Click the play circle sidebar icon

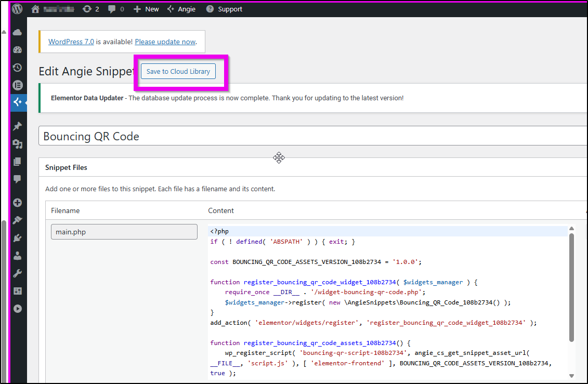17,309
